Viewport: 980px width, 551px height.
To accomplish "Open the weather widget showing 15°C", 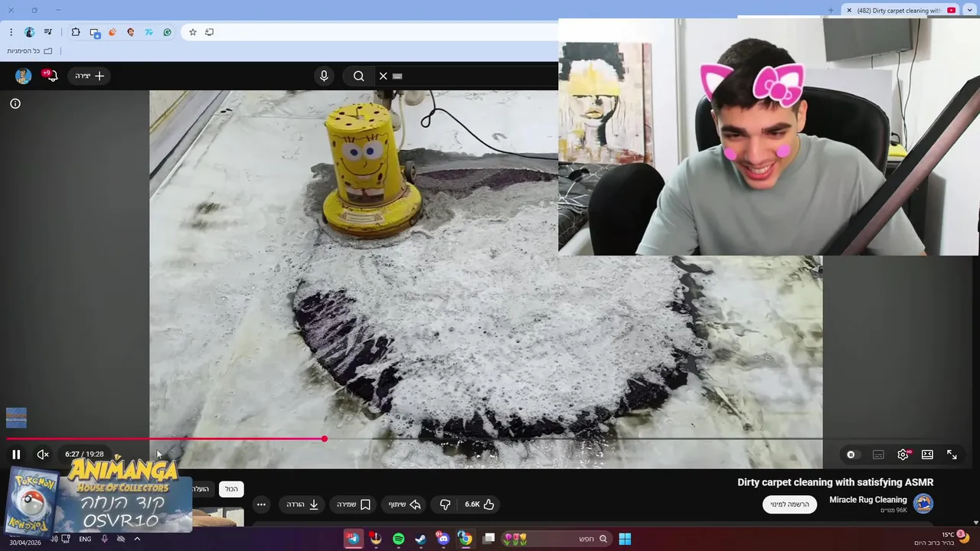I will [x=942, y=539].
